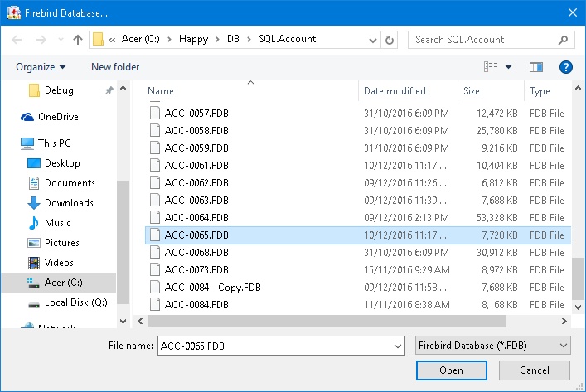Select Local Disk (Q:) drive
This screenshot has height=392, width=586.
68,302
